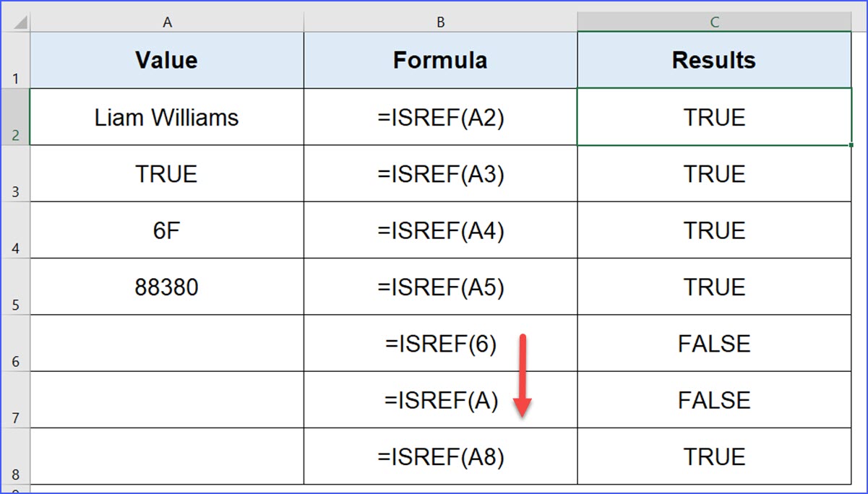Click the Value header cell

point(167,60)
